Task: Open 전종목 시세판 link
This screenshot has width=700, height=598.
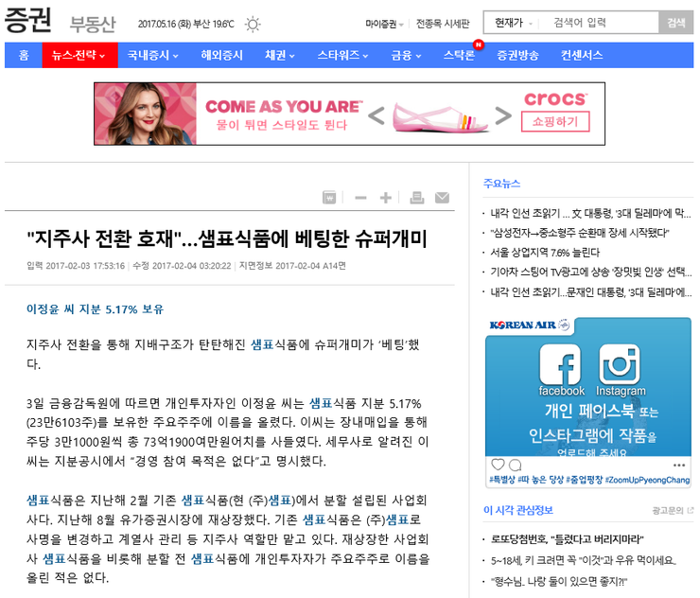Action: (x=443, y=24)
